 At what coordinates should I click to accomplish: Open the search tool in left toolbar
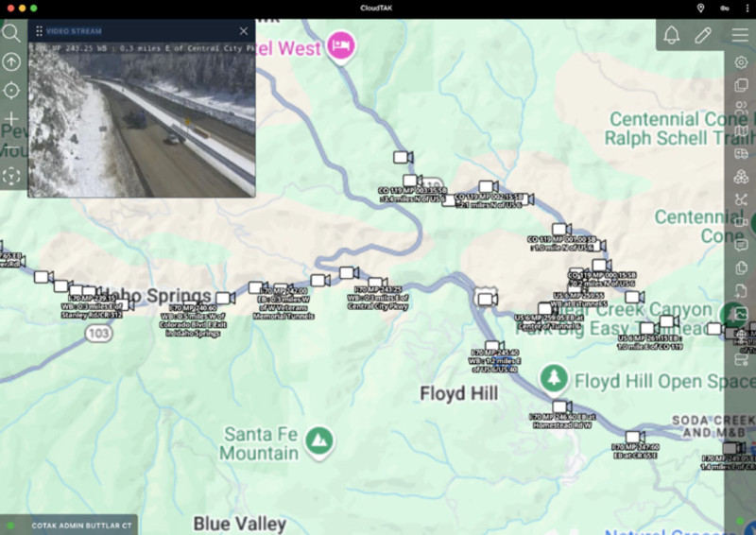coord(10,33)
